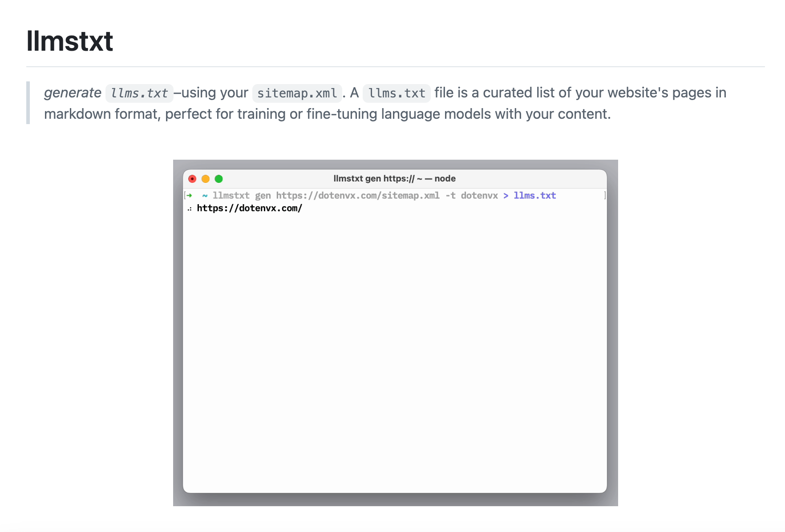Click the 'sitemap.xml' inline code snippet
Screen dimensions: 785x532
tap(297, 93)
